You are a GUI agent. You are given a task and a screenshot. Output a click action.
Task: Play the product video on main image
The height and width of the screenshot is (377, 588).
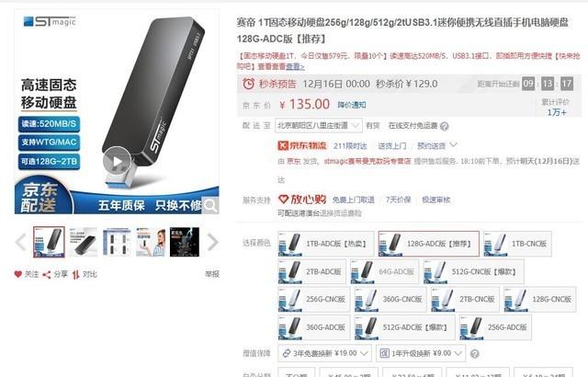(x=117, y=161)
